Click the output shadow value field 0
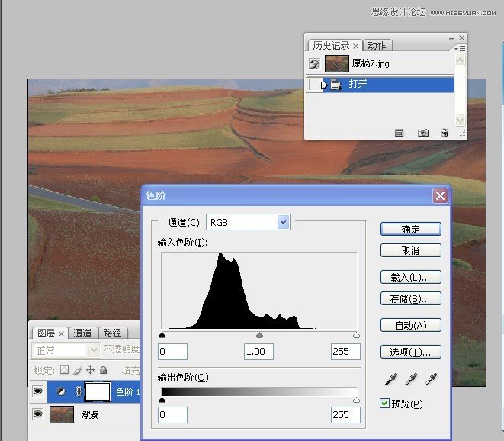Image resolution: width=504 pixels, height=441 pixels. point(172,415)
